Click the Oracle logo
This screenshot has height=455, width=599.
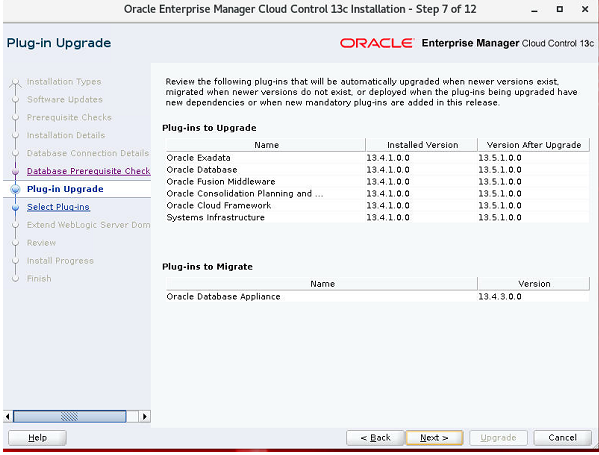tap(377, 43)
